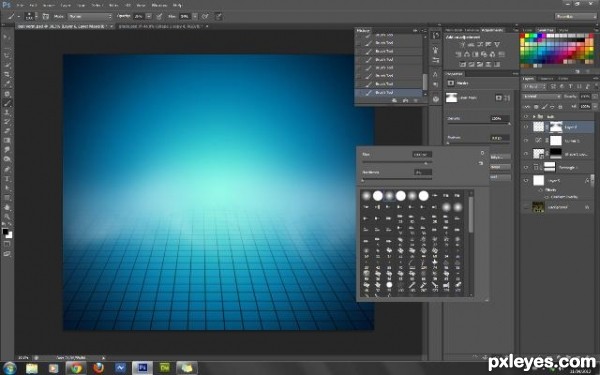600x375 pixels.
Task: Select the last Brush Tool history state
Action: click(388, 92)
